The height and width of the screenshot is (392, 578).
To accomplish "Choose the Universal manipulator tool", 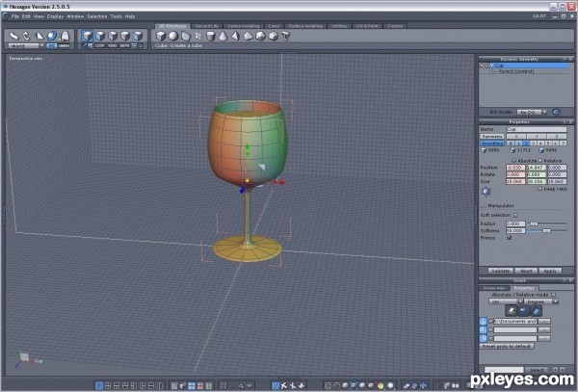I will 52,36.
